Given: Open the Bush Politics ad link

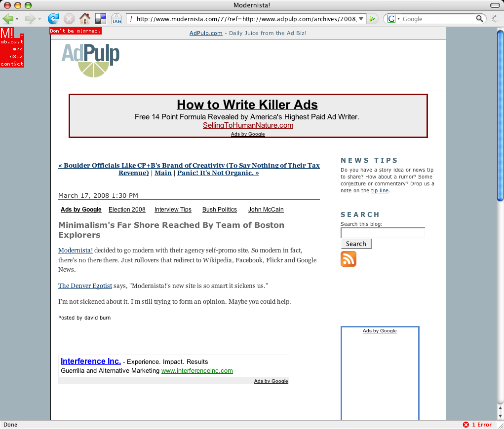Looking at the screenshot, I should tap(220, 210).
